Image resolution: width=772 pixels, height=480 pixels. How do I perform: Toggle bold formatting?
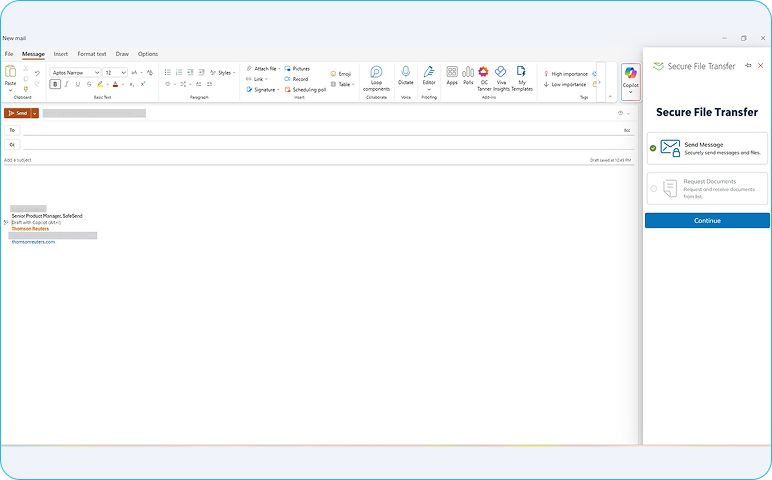(x=56, y=85)
